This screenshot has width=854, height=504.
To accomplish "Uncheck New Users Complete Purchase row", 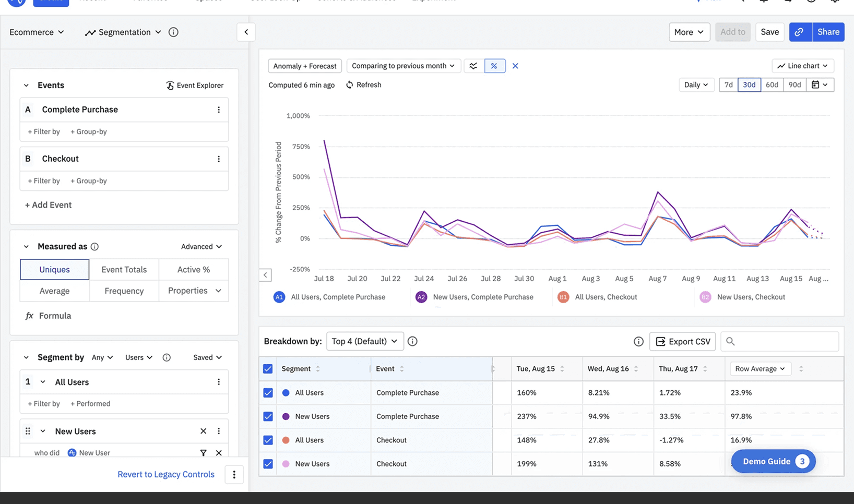I will [268, 416].
